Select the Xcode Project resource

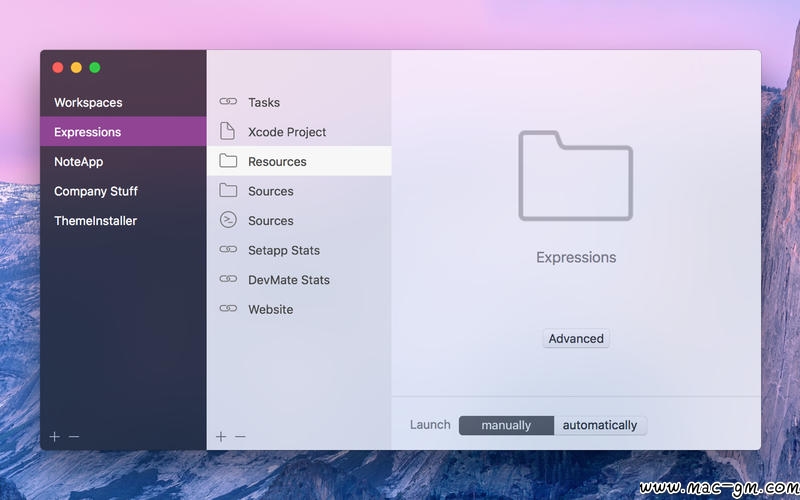point(299,132)
